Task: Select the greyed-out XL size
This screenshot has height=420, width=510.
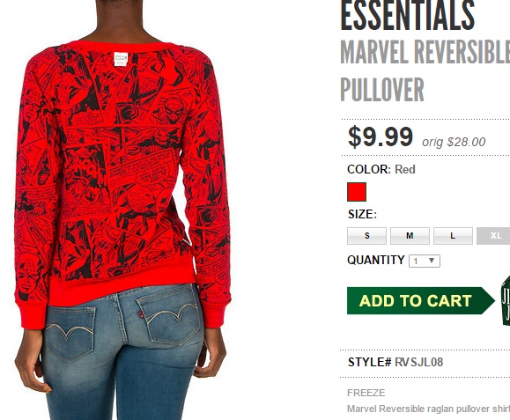Action: tap(493, 236)
